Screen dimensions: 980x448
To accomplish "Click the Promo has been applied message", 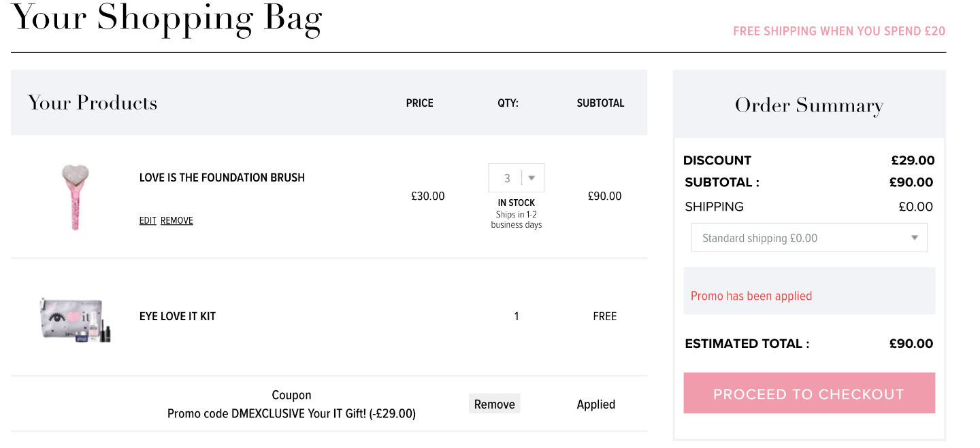I will pyautogui.click(x=751, y=296).
